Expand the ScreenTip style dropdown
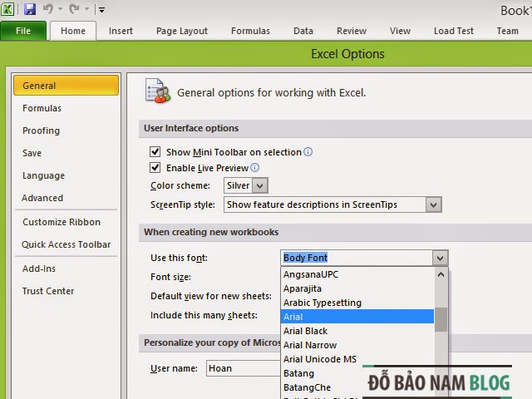The height and width of the screenshot is (399, 532). click(x=433, y=204)
